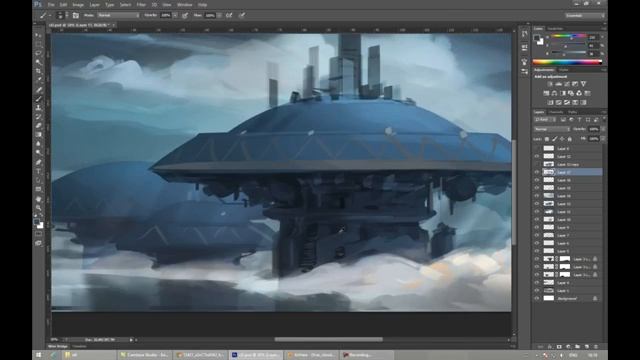Viewport: 640px width, 360px height.
Task: Add a Hue/Saturation adjustment layer
Action: point(546,93)
